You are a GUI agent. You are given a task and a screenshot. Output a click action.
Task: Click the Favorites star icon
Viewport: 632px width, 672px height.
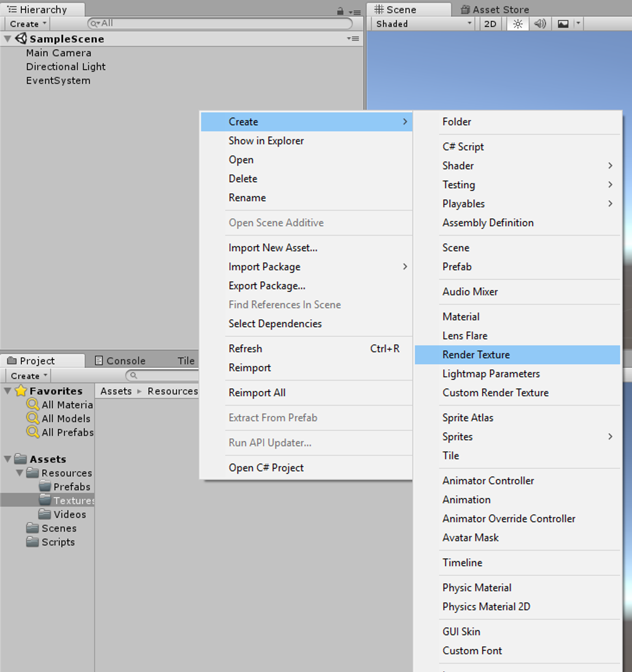[x=21, y=391]
